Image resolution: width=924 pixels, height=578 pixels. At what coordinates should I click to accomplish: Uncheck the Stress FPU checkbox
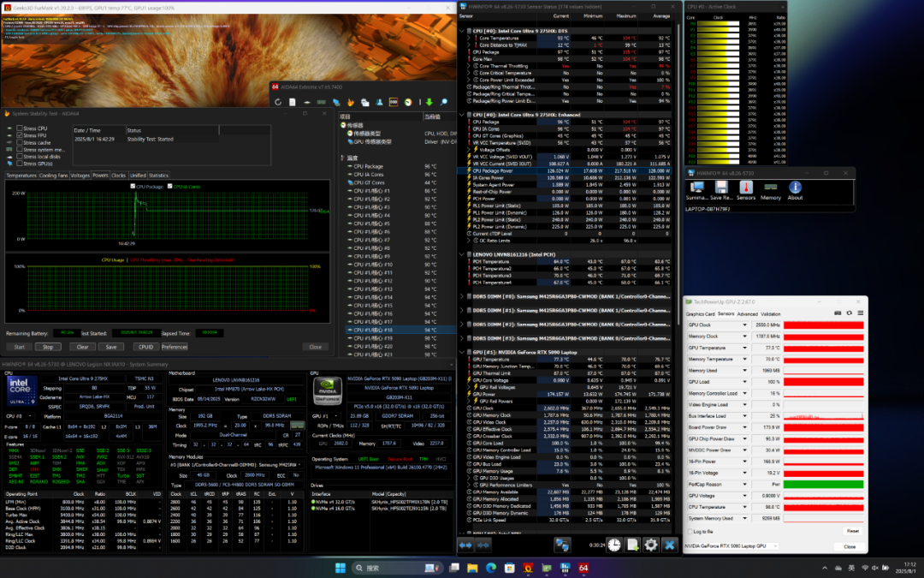(20, 135)
